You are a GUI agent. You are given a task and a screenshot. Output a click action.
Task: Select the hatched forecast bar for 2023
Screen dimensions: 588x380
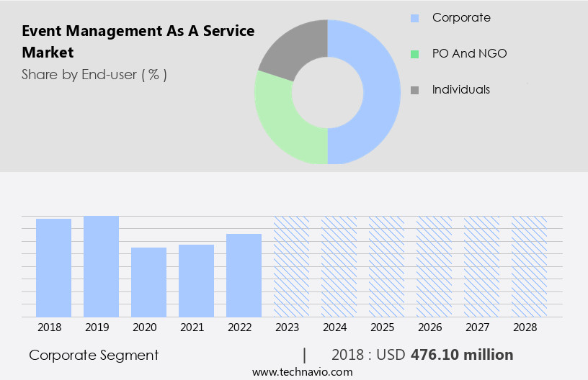292,266
